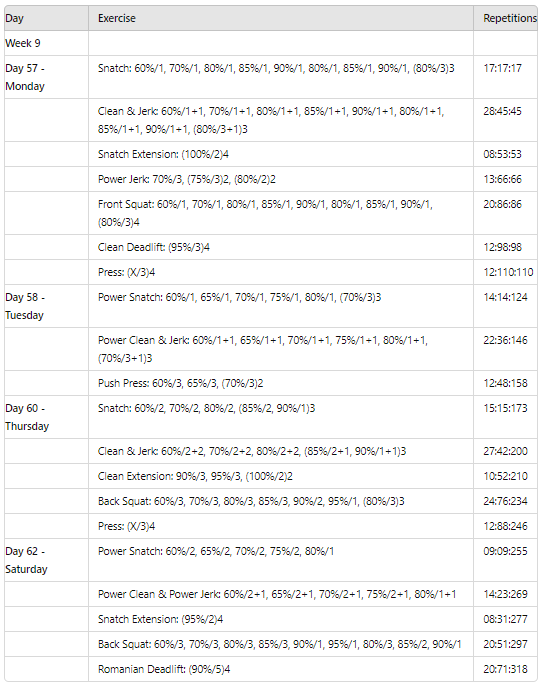Click the 24:76:234 repetitions cell
The image size is (545, 685).
pos(505,501)
